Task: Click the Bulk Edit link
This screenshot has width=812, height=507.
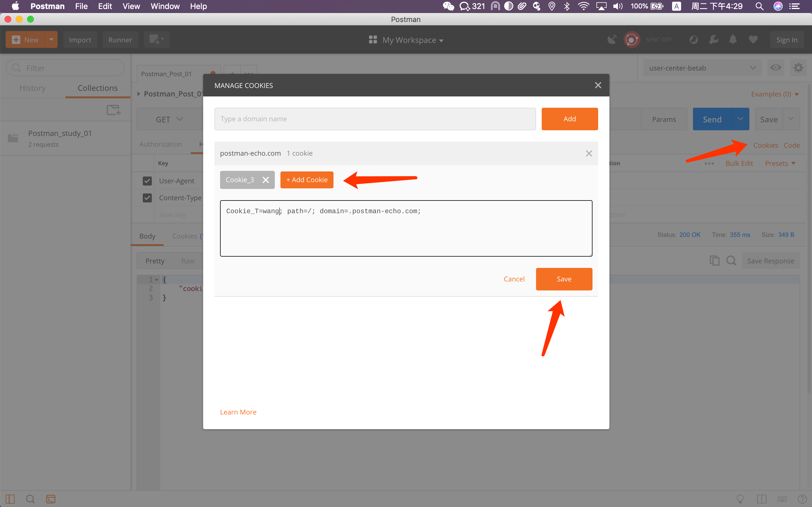Action: (x=739, y=163)
